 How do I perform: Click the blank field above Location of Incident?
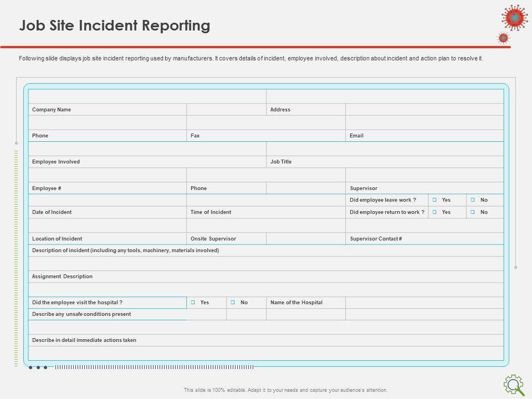[108, 226]
